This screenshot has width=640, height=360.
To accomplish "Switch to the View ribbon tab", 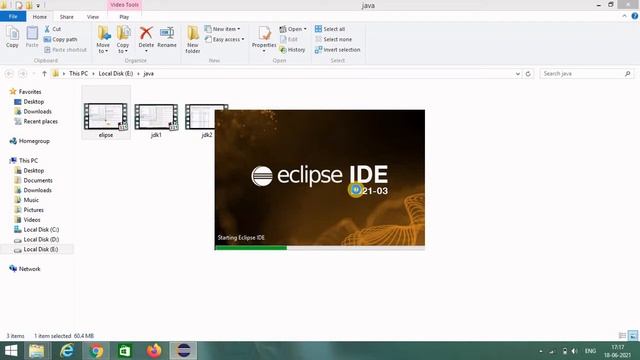I will (x=93, y=17).
